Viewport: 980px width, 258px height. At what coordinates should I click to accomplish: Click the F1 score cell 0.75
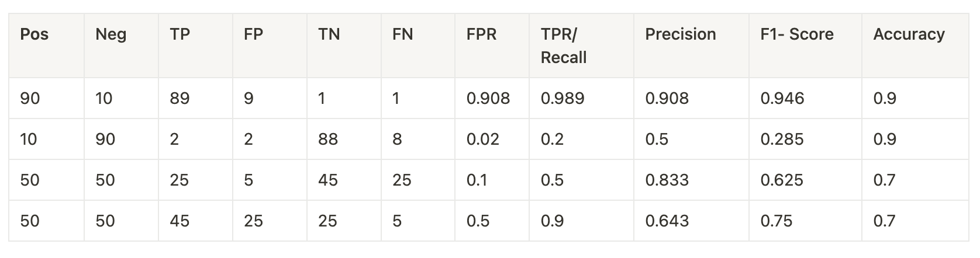tap(776, 221)
